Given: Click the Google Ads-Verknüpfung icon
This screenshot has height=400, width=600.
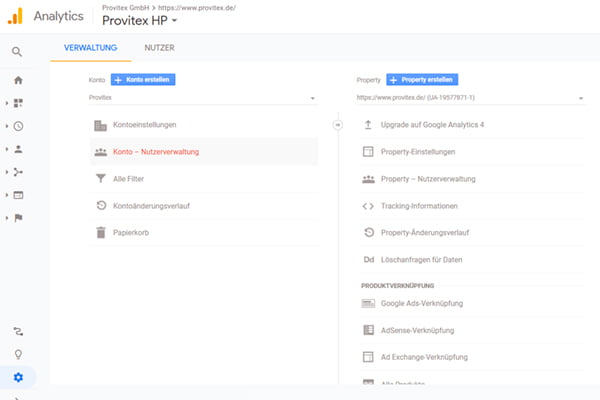Looking at the screenshot, I should [368, 304].
